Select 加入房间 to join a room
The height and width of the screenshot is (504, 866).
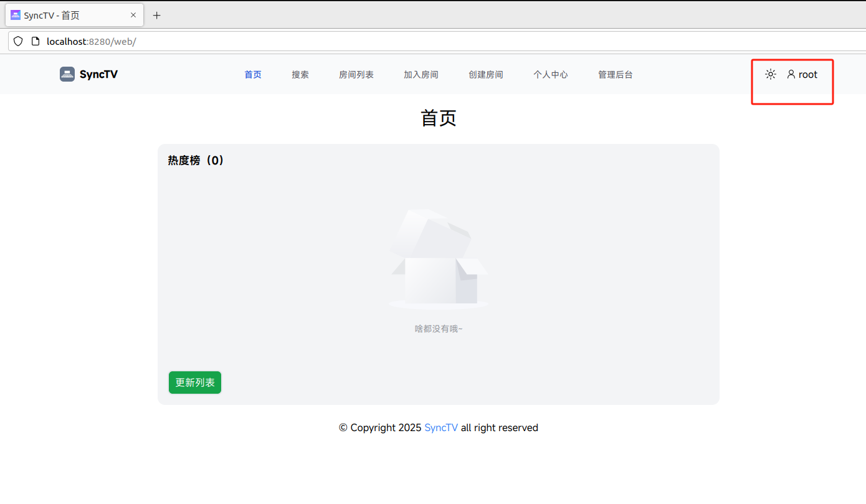click(421, 74)
